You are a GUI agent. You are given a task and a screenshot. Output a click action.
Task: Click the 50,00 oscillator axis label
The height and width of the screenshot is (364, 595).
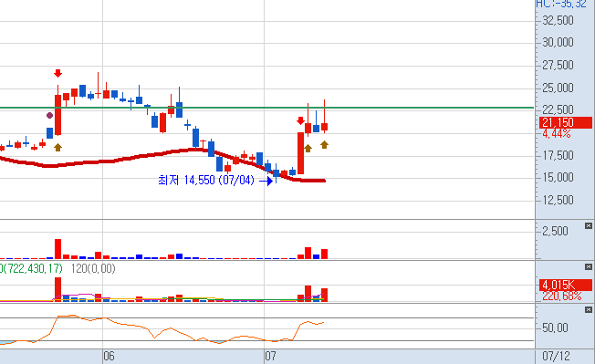coord(555,328)
